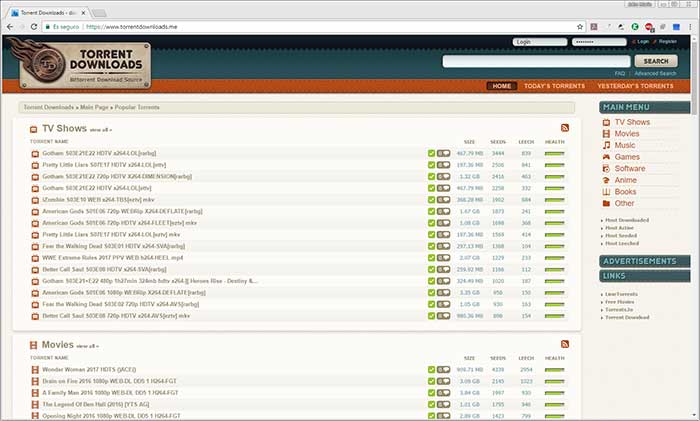Click the browser address bar URL
The width and height of the screenshot is (700, 421).
tap(132, 27)
